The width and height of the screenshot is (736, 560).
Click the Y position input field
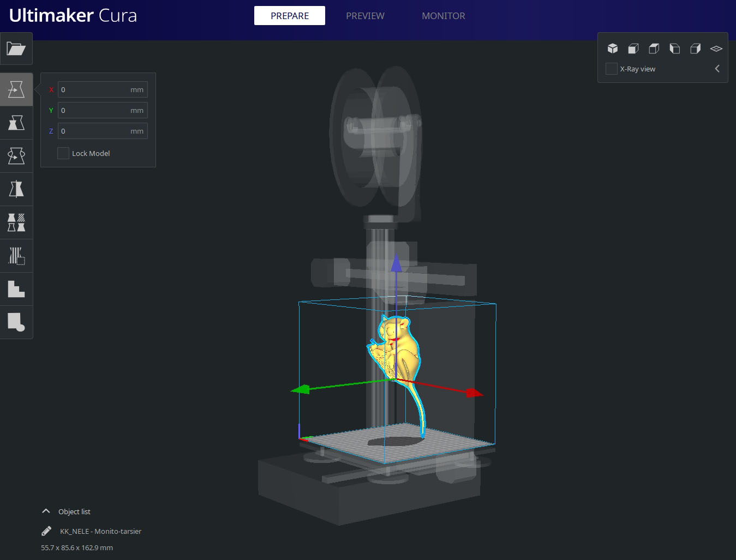pos(103,110)
